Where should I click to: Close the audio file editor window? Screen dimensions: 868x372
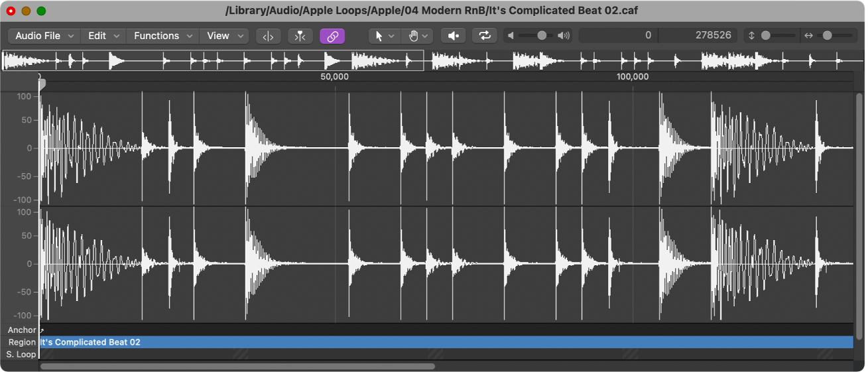click(10, 11)
